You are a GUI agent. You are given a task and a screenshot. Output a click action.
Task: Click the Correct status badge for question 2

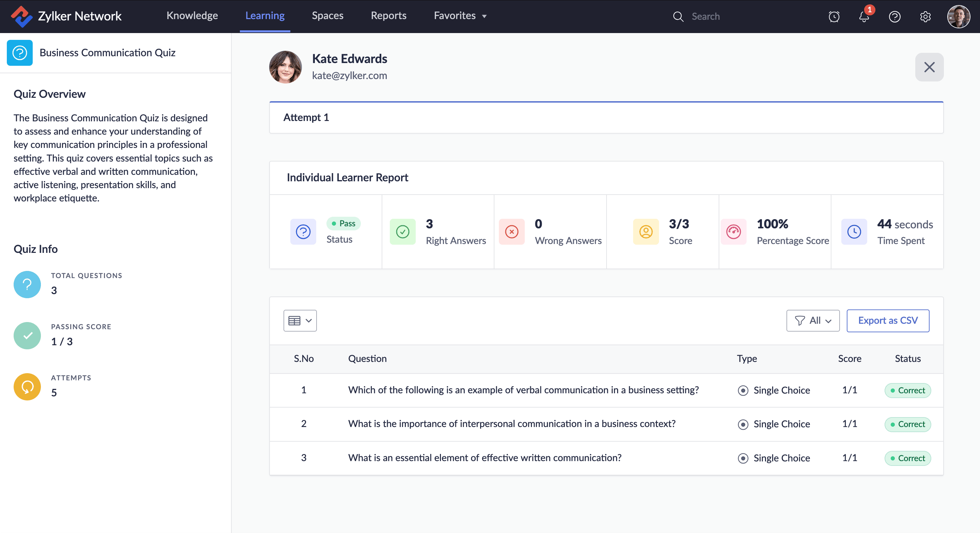[907, 424]
